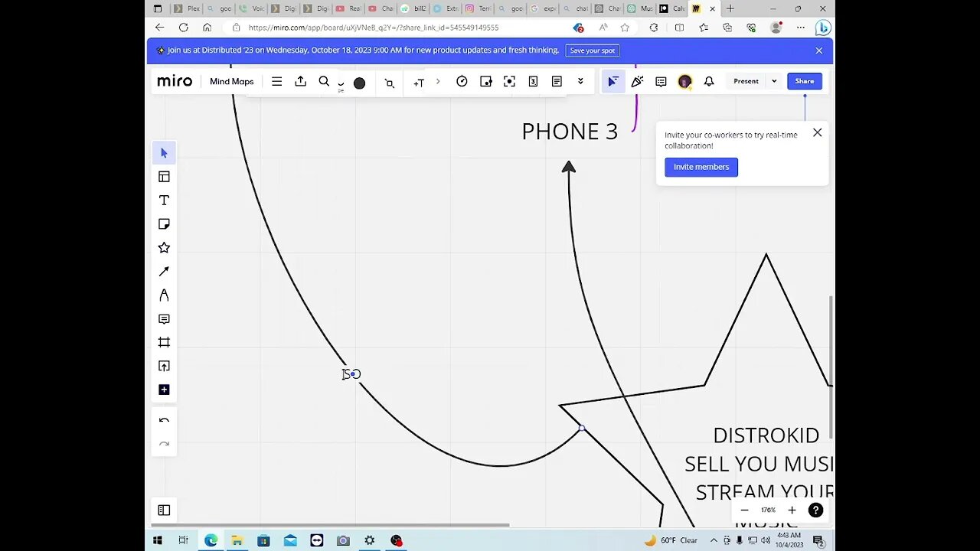Open the notes icon in top toolbar
Screen dimensions: 980x551
(x=557, y=82)
